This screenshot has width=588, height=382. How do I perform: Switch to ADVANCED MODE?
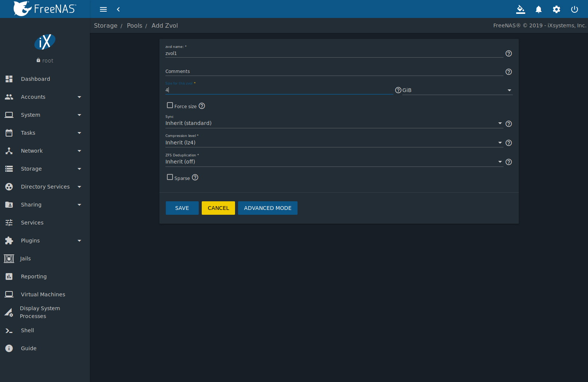pos(268,208)
